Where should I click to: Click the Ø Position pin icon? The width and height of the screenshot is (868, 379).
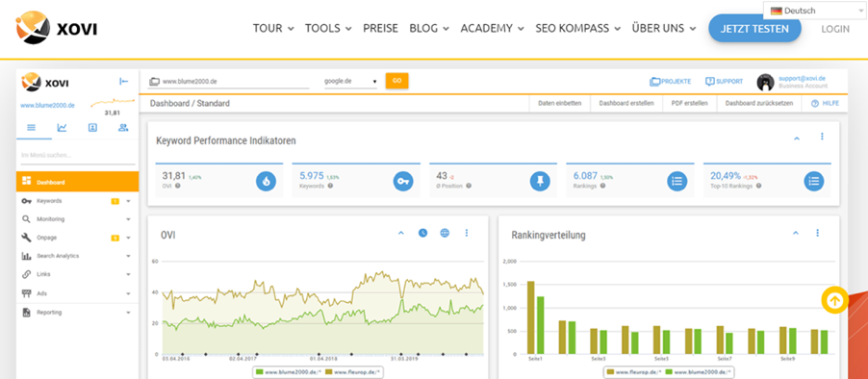[x=540, y=181]
